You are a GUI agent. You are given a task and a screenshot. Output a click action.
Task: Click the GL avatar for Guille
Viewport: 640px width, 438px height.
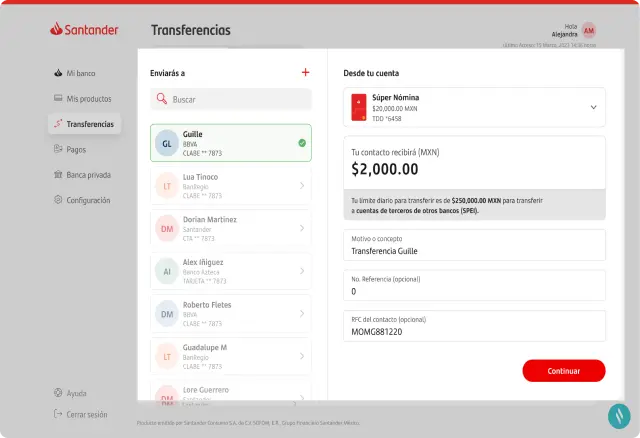[x=167, y=143]
